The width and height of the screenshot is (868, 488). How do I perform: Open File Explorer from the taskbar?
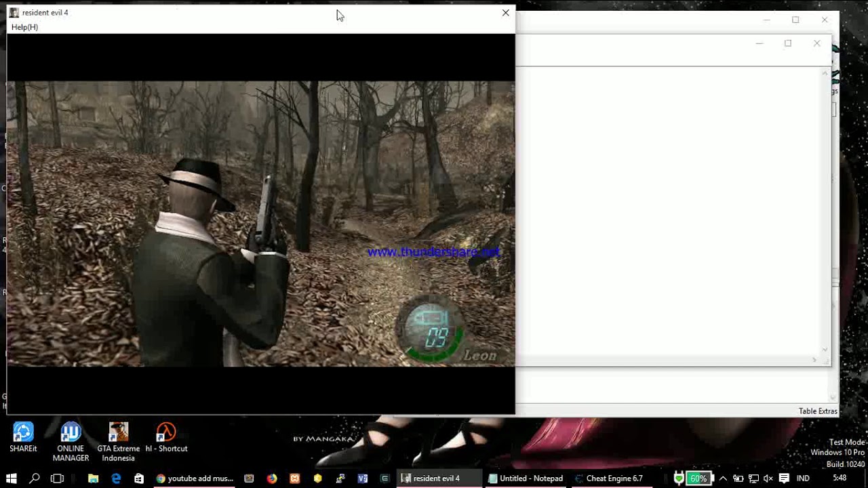pyautogui.click(x=94, y=479)
